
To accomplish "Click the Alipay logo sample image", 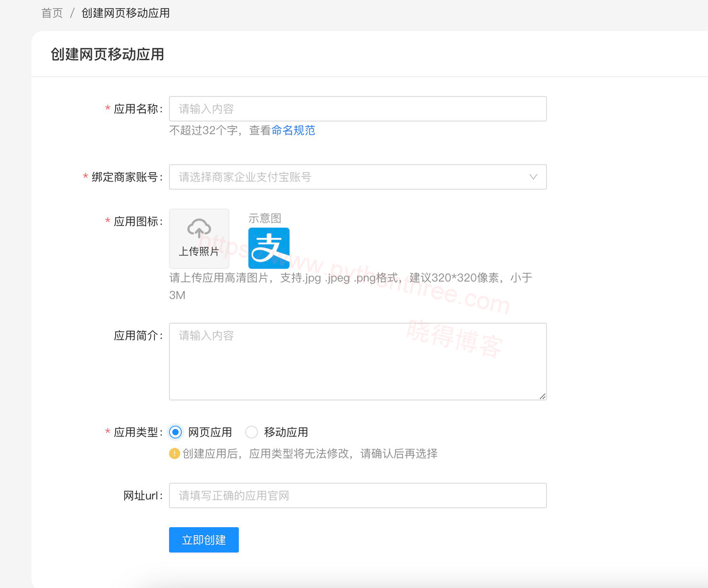I will coord(269,248).
